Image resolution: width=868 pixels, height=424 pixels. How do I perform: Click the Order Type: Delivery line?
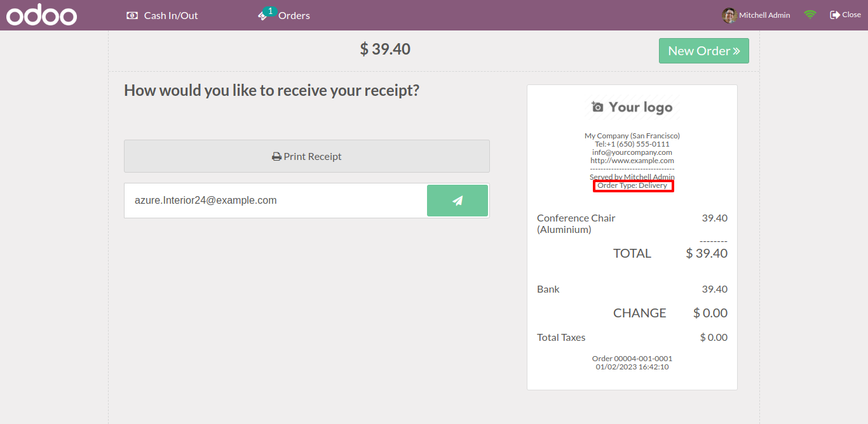coord(632,185)
